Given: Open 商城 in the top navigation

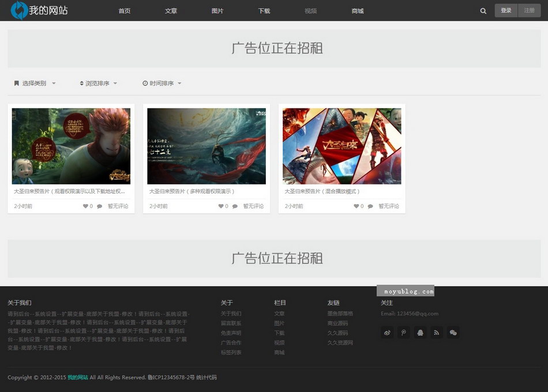Looking at the screenshot, I should (358, 11).
